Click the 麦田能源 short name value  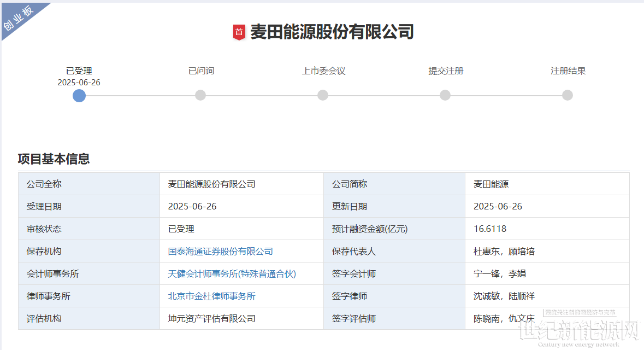point(491,184)
